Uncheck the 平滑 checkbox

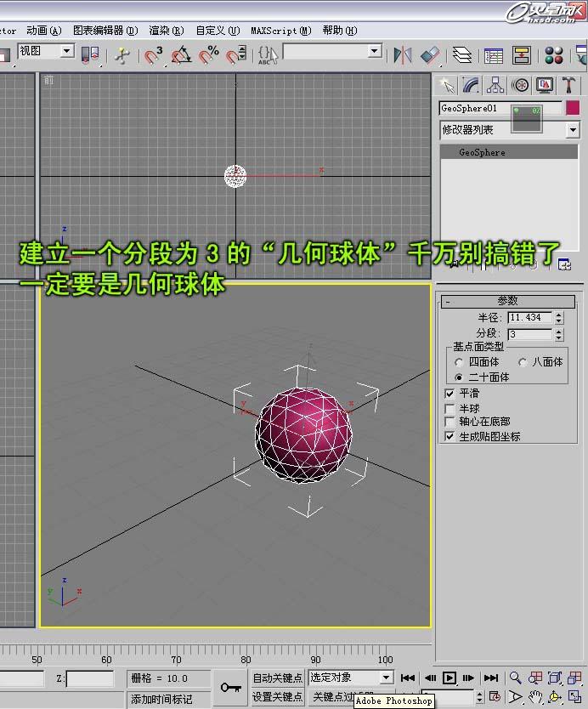click(450, 394)
